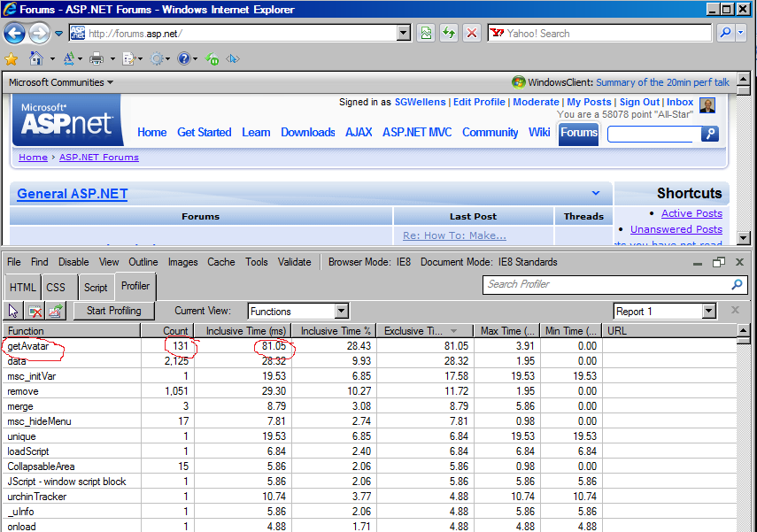Click the Select Element by Click arrow icon

tap(13, 311)
